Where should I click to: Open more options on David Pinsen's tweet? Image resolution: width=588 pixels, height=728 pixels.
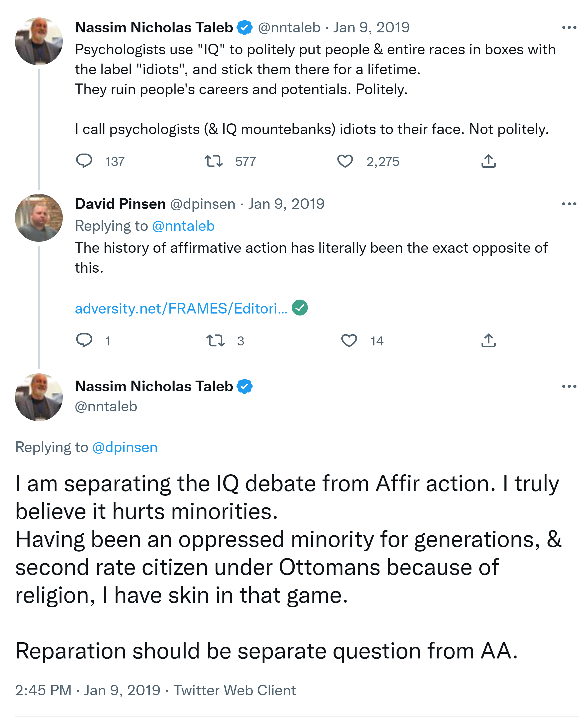pyautogui.click(x=569, y=204)
